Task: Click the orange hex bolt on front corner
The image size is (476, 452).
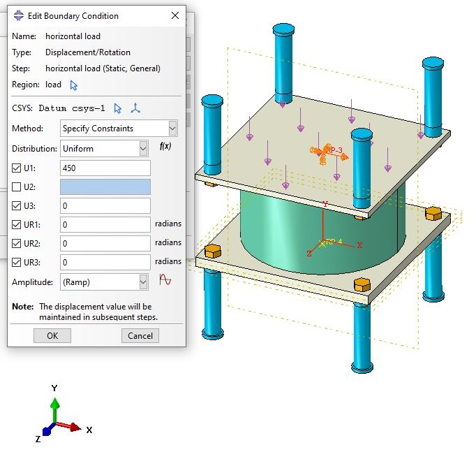Action: 362,284
